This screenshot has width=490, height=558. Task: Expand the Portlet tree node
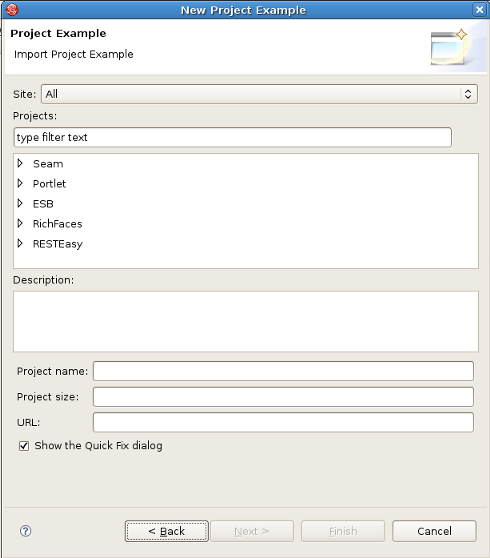pyautogui.click(x=20, y=183)
